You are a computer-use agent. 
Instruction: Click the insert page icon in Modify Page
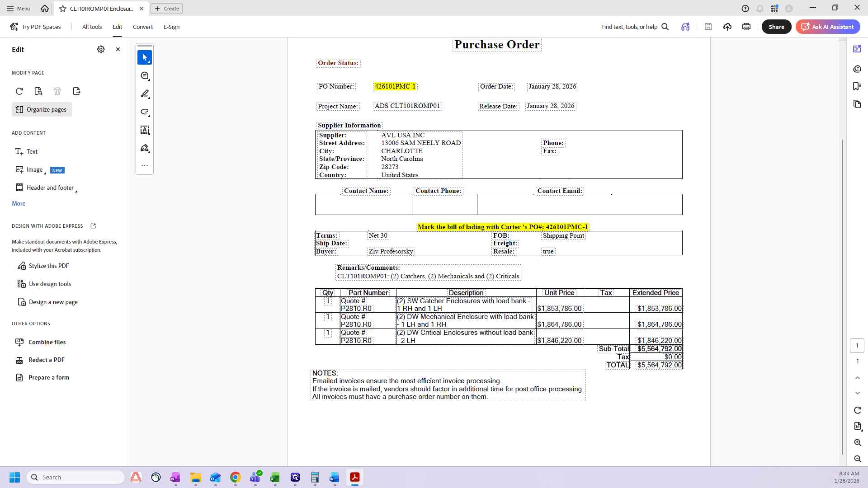tap(38, 91)
